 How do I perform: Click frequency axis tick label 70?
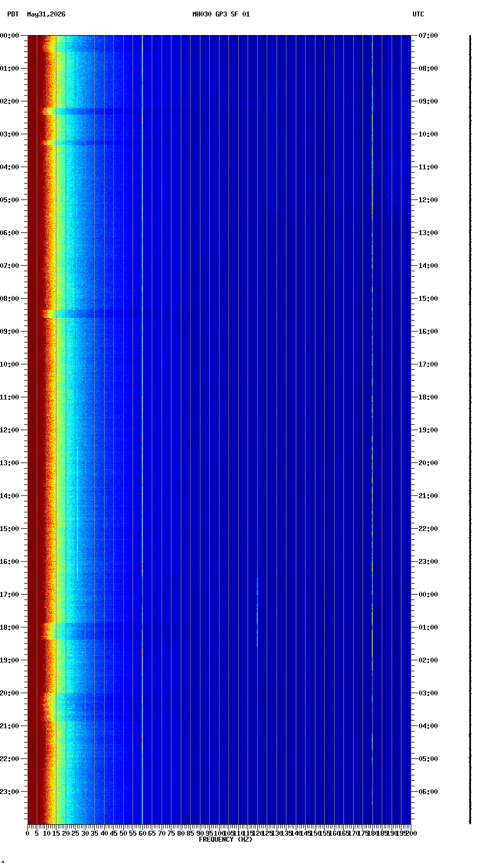(x=162, y=833)
